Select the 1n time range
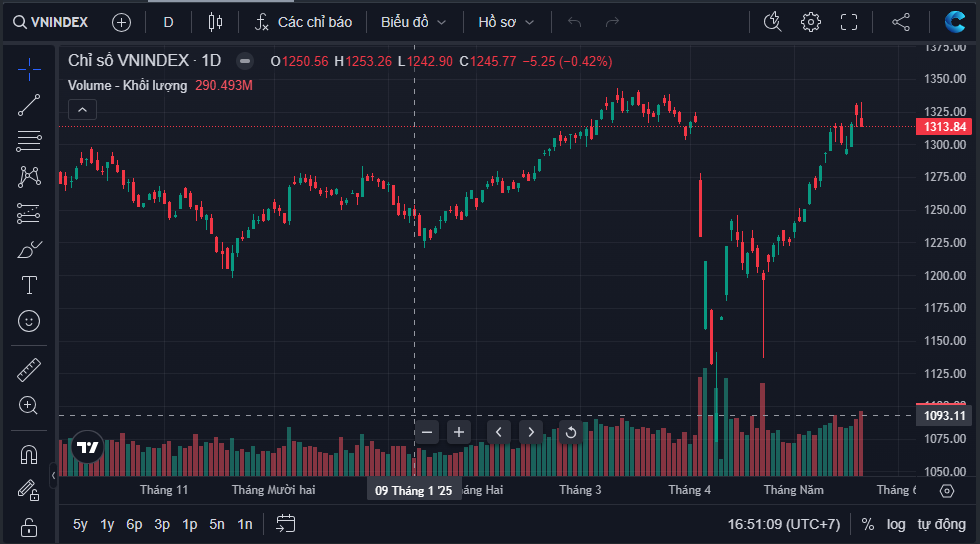980x544 pixels. 244,524
